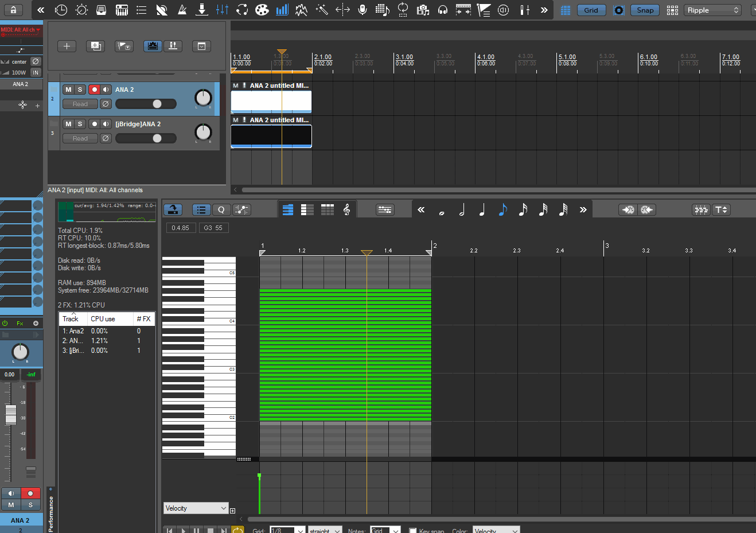Click the Read automation button on ANA 2
The width and height of the screenshot is (756, 533).
click(80, 104)
